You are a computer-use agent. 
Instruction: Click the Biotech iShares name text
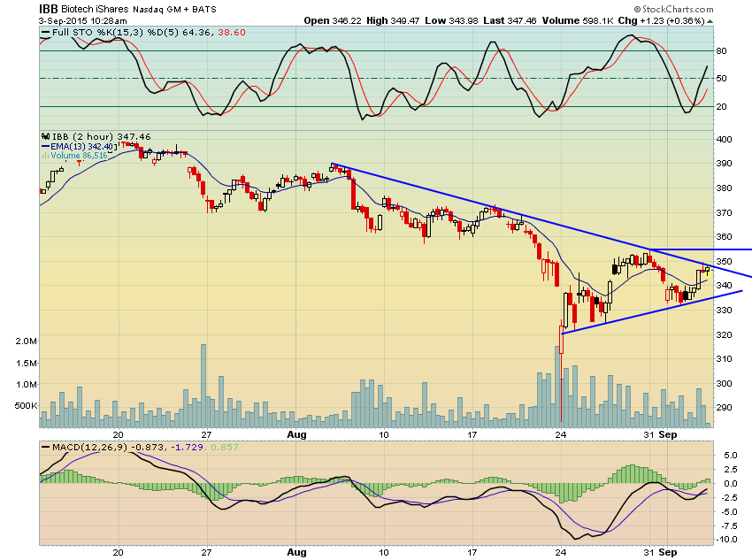95,9
